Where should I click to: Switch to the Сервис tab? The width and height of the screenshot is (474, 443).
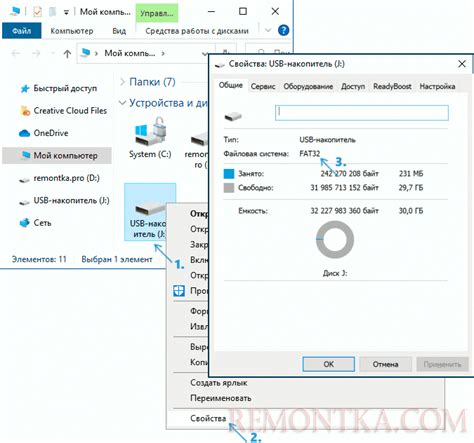tap(263, 86)
